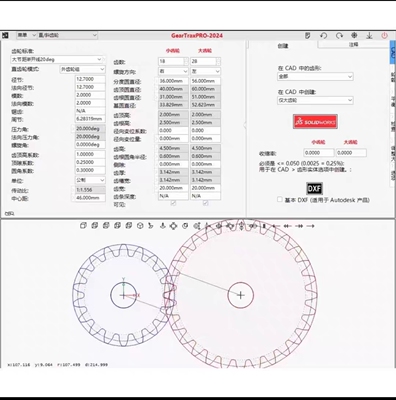Click the notes page icon left of undo
396x400 pixels.
pyautogui.click(x=307, y=35)
